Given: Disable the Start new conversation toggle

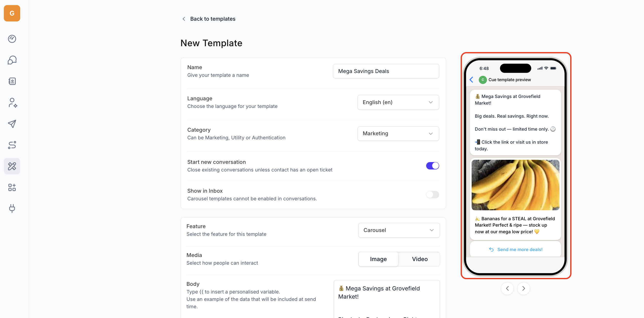Looking at the screenshot, I should click(x=432, y=166).
